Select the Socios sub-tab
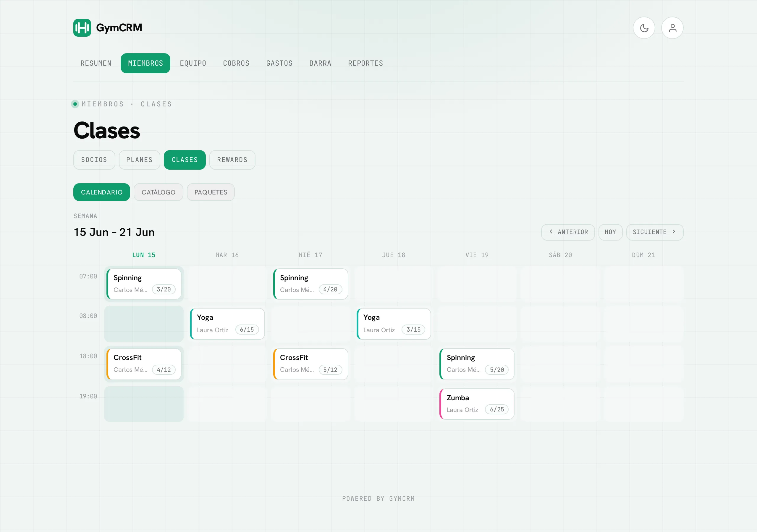 94,160
